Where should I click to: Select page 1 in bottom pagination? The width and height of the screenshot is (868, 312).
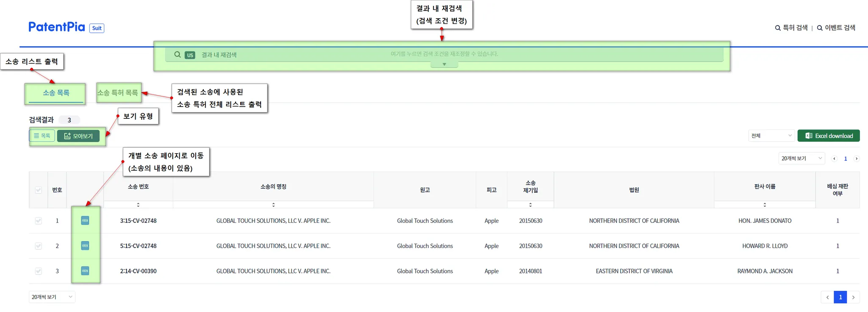tap(840, 297)
